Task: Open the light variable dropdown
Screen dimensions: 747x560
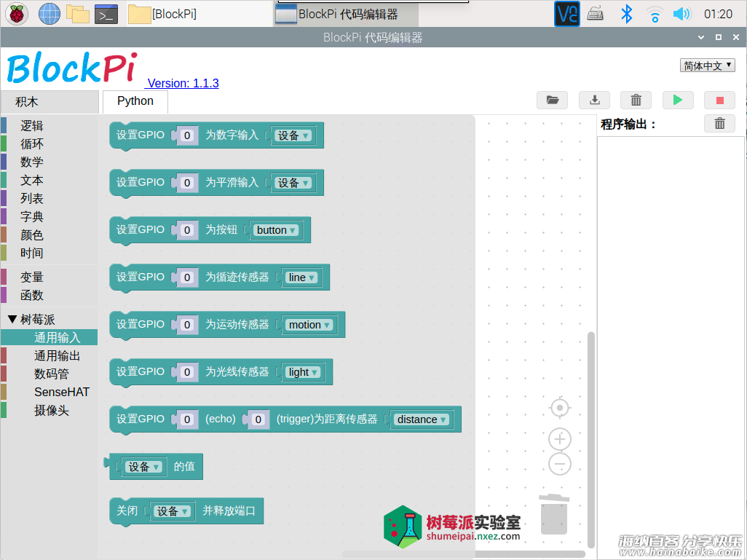Action: pyautogui.click(x=303, y=371)
